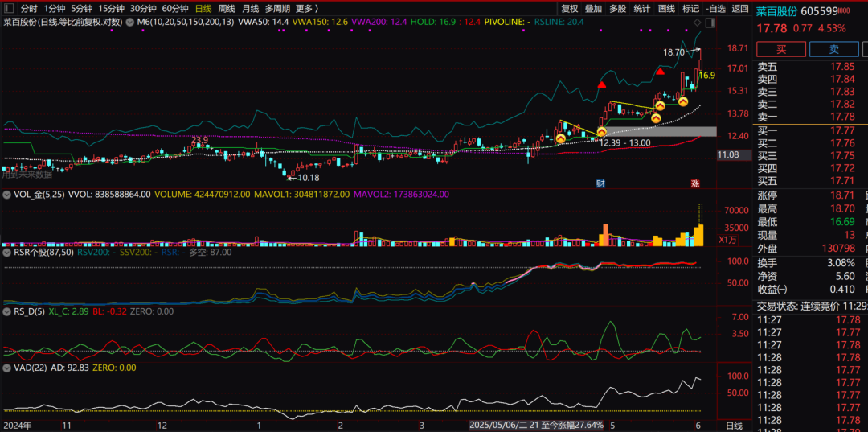The height and width of the screenshot is (432, 868).
Task: Click the 标记 mark button
Action: (x=691, y=8)
